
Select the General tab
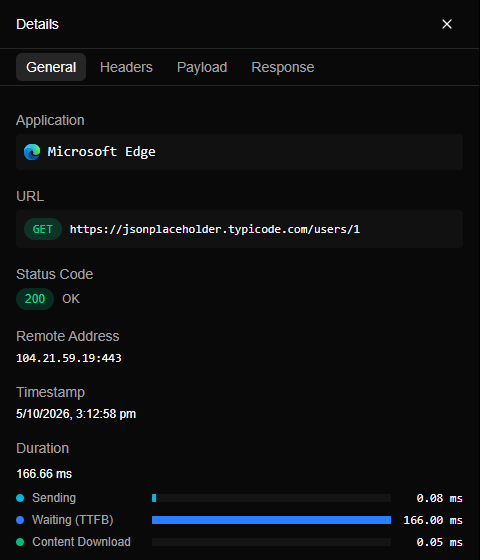click(x=51, y=67)
